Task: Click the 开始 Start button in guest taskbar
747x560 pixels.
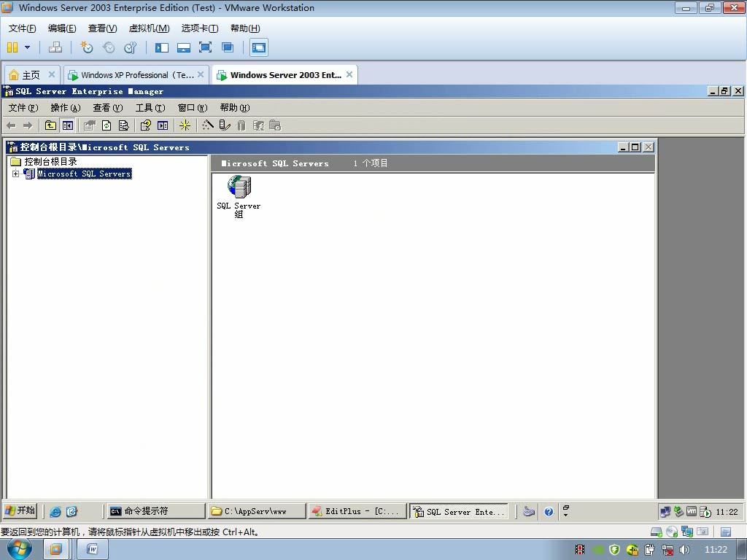Action: [20, 510]
